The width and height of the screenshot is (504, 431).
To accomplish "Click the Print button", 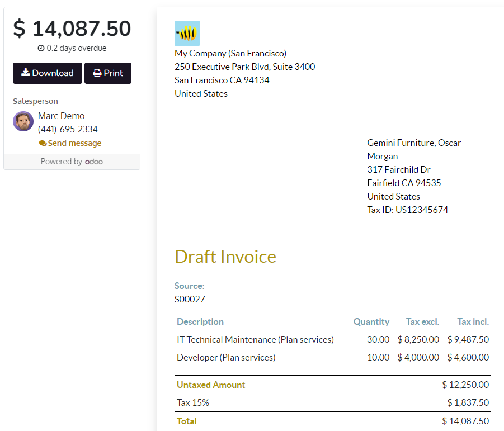I will [108, 73].
